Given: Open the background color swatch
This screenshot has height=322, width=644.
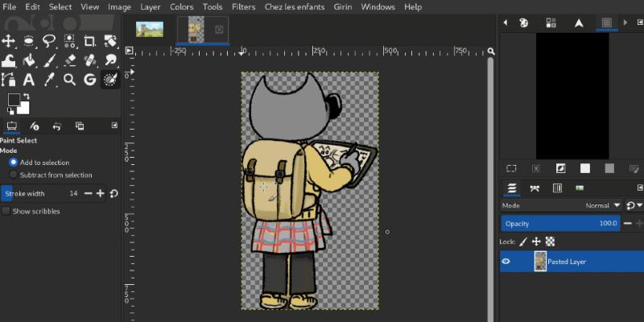Looking at the screenshot, I should [25, 109].
